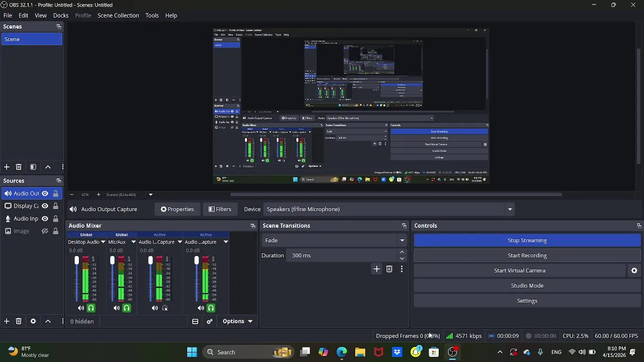Pop out the Sources dock
This screenshot has height=362, width=644.
pyautogui.click(x=58, y=181)
